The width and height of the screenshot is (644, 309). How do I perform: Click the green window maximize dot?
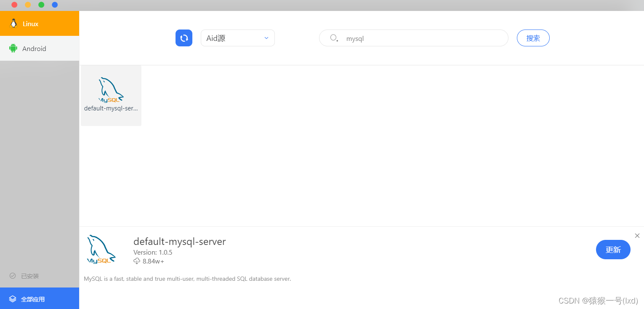41,5
